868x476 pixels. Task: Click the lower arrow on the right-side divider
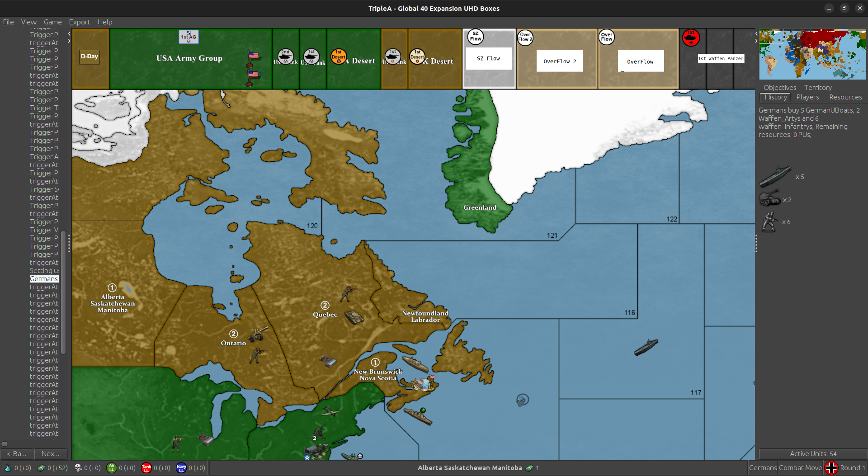click(x=756, y=41)
